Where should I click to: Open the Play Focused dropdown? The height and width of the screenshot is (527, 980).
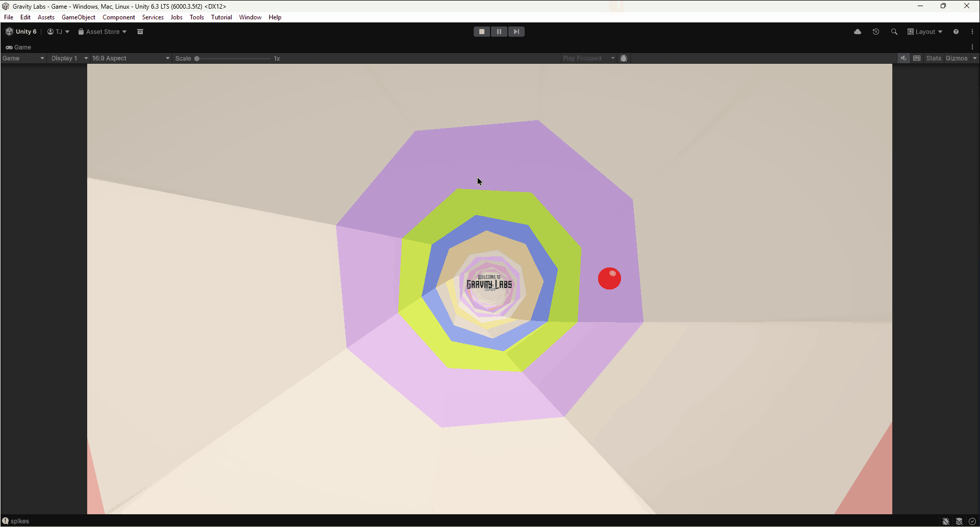coord(589,58)
